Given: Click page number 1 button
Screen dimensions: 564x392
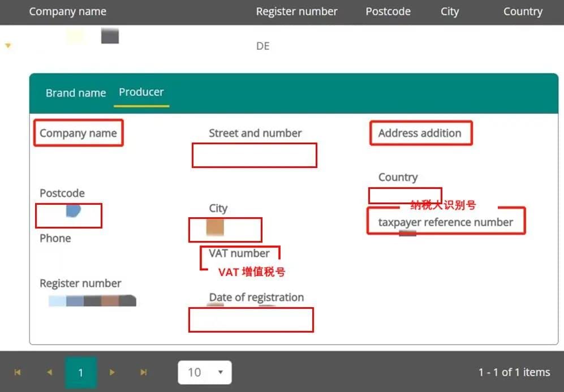Looking at the screenshot, I should [81, 372].
